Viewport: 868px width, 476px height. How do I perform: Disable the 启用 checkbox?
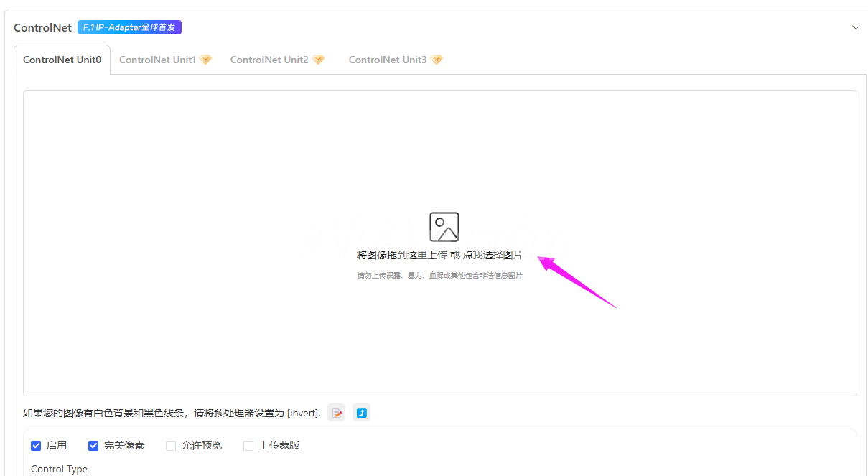36,446
